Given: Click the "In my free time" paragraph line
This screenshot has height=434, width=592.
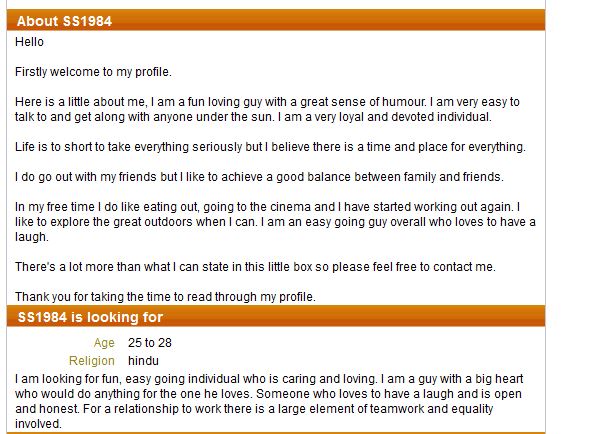Looking at the screenshot, I should [x=268, y=207].
